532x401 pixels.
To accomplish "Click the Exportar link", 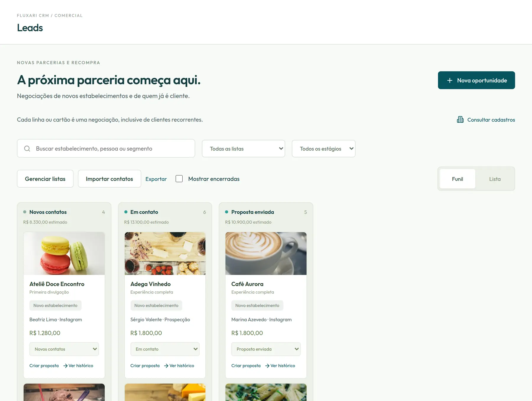I will [x=156, y=179].
